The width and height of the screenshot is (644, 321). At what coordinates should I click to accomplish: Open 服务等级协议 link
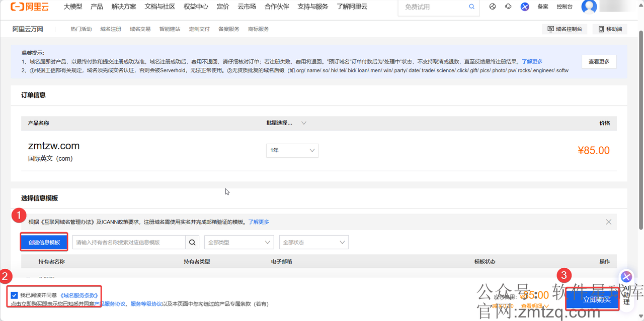(146, 303)
